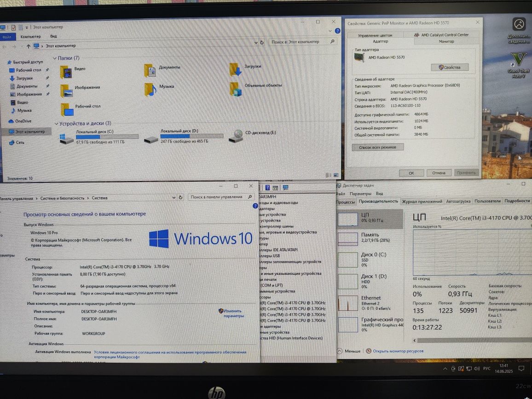Switch to the Монитор tab
The height and width of the screenshot is (399, 532).
(446, 41)
